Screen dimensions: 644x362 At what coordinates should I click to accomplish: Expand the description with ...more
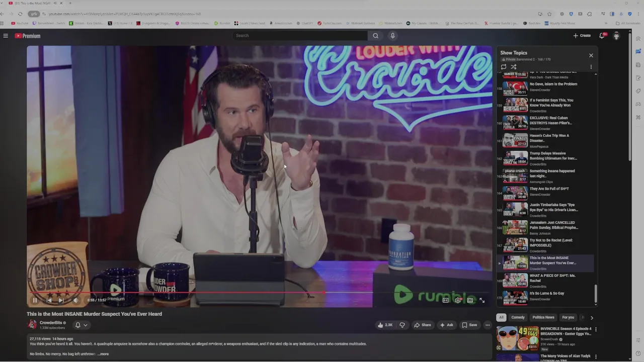click(103, 354)
